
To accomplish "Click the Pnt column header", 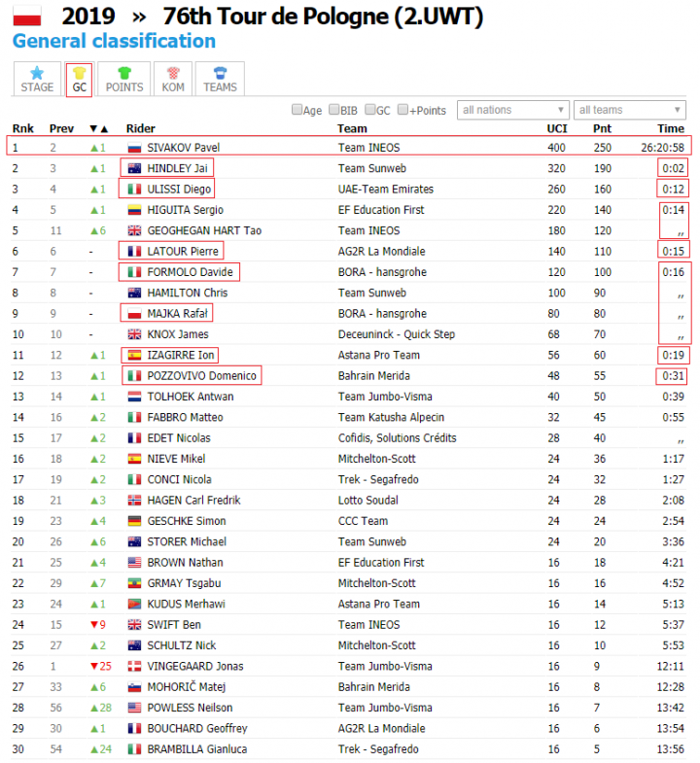I will [x=602, y=128].
